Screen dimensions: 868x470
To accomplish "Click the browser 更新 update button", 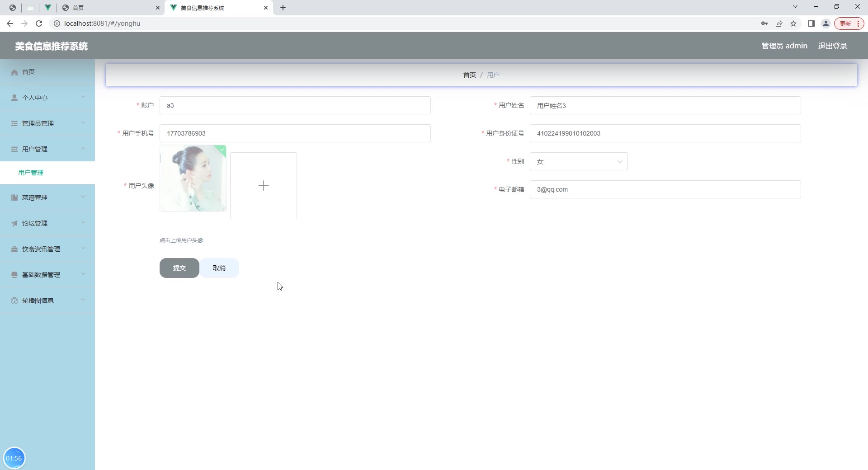I will (849, 23).
